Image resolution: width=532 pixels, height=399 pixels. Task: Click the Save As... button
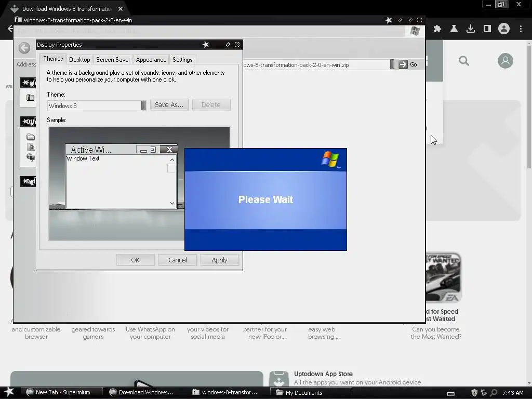169,105
